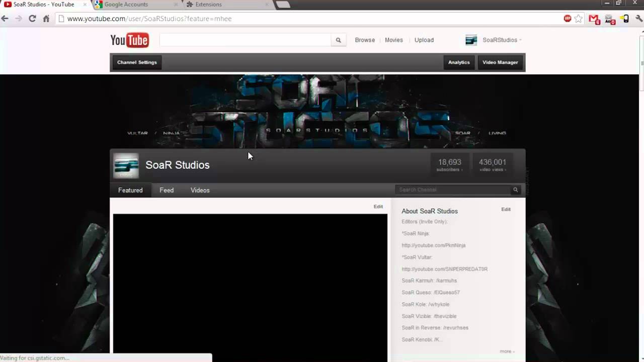Open Video Manager
Screen dimensions: 644x362
coord(500,62)
